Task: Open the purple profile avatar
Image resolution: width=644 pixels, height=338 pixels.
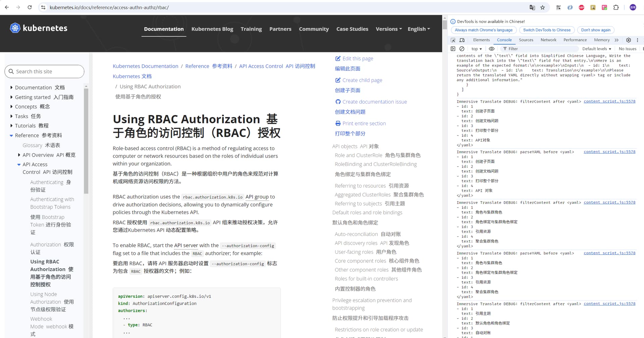Action: pos(633,7)
